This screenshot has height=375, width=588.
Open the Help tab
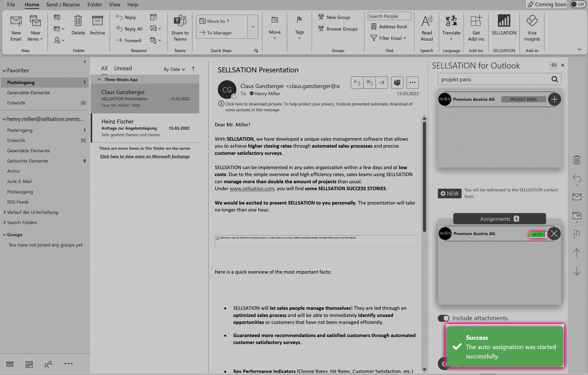pyautogui.click(x=133, y=4)
